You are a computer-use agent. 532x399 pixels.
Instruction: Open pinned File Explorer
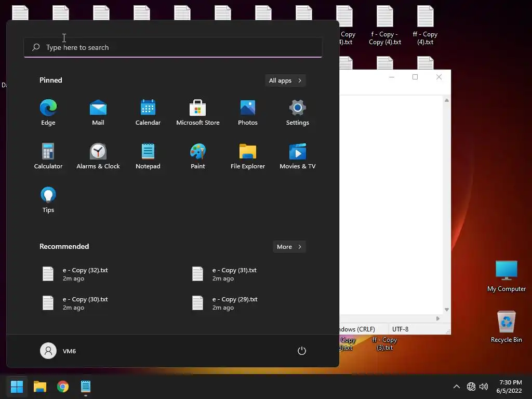tap(248, 156)
